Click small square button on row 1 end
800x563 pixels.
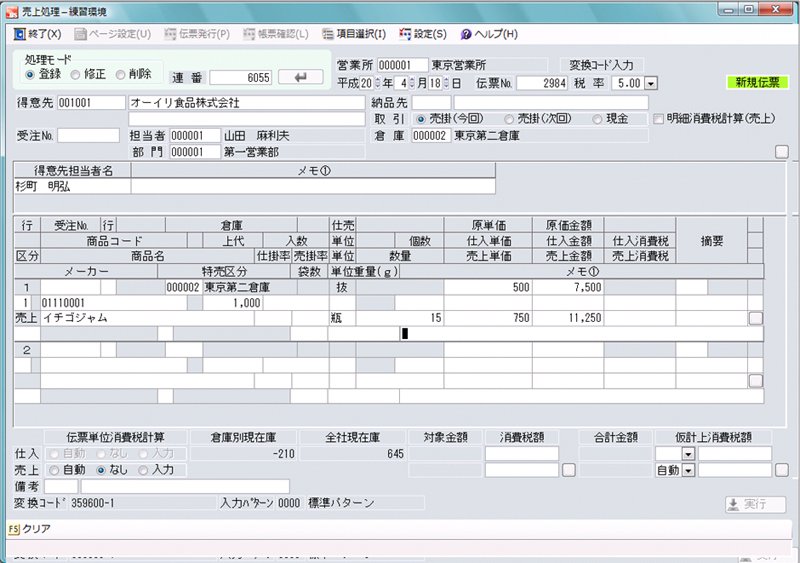pos(756,318)
